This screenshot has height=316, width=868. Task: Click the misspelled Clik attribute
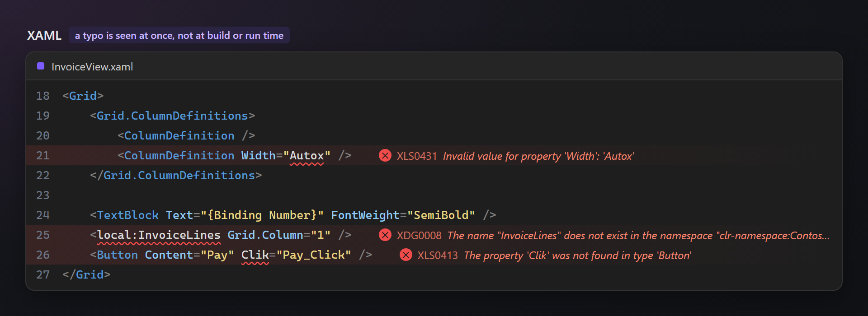[255, 255]
